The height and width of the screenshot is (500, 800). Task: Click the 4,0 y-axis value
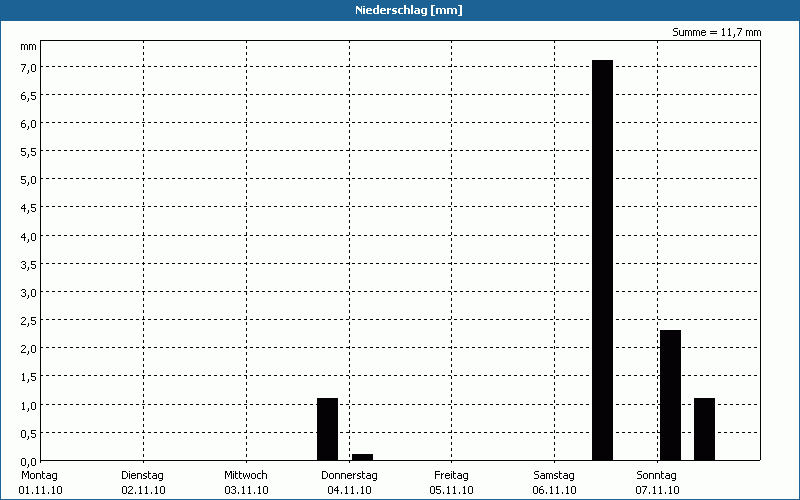pyautogui.click(x=28, y=237)
